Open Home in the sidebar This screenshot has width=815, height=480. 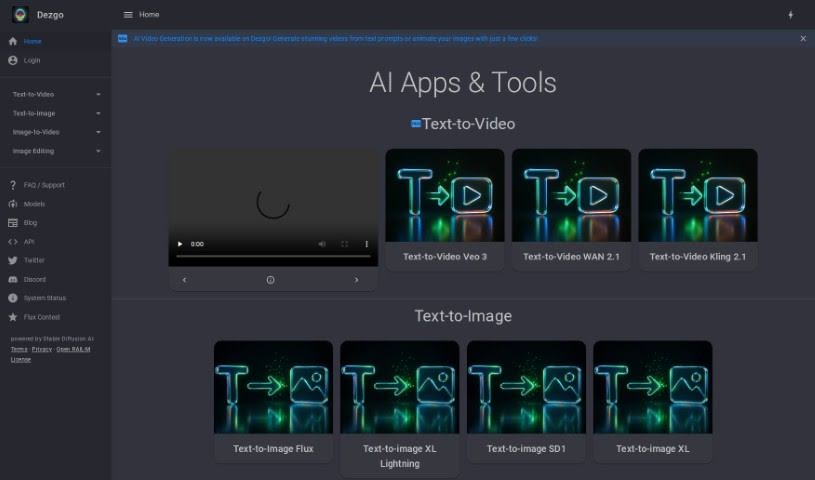coord(56,41)
